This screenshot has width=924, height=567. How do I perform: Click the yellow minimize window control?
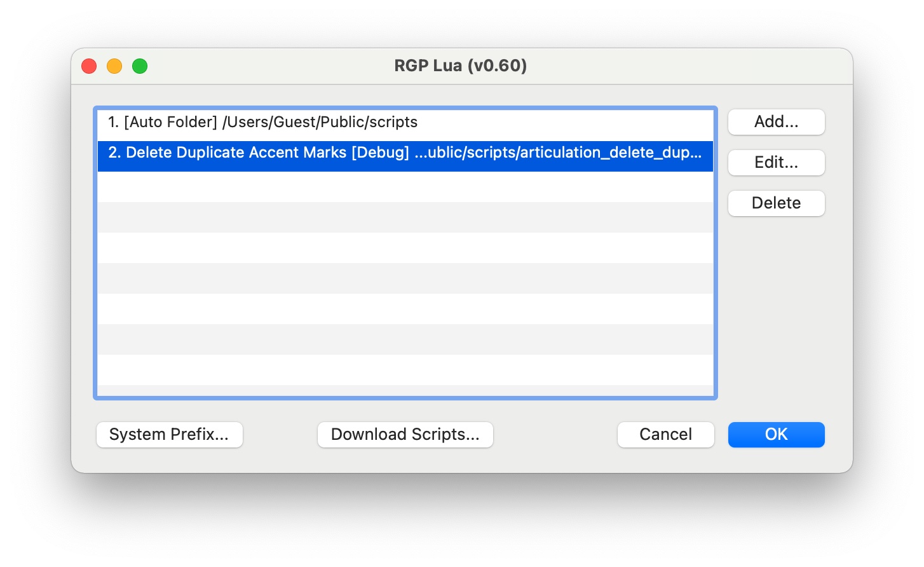[x=114, y=65]
